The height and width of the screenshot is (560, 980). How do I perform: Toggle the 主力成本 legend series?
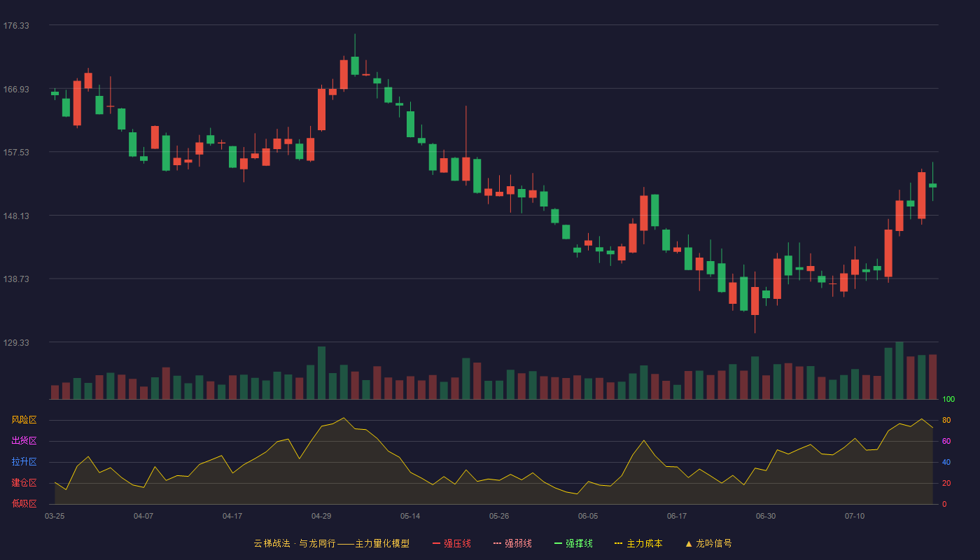[x=638, y=543]
